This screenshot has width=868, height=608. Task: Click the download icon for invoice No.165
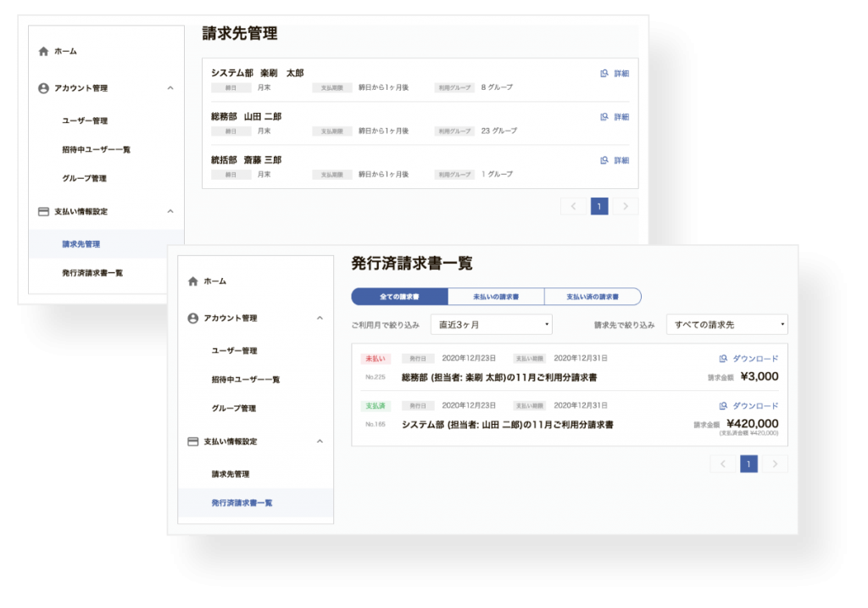tap(723, 406)
